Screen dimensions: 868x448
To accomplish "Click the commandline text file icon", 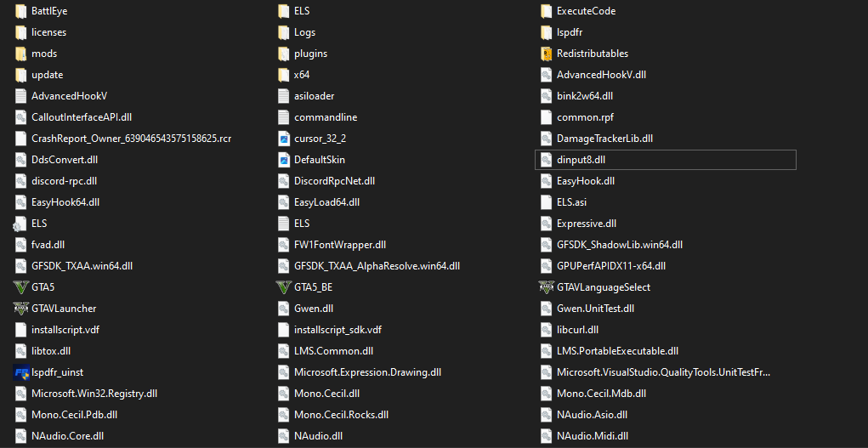I will click(x=283, y=117).
